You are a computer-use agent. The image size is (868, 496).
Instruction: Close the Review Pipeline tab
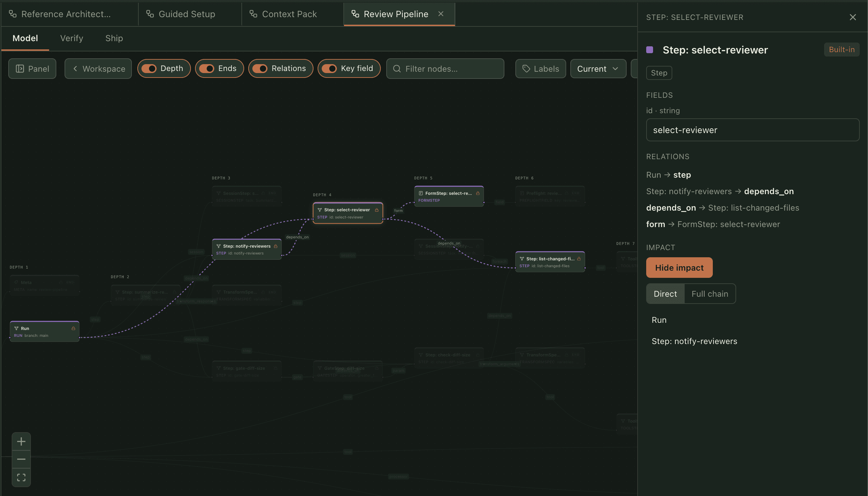[441, 14]
